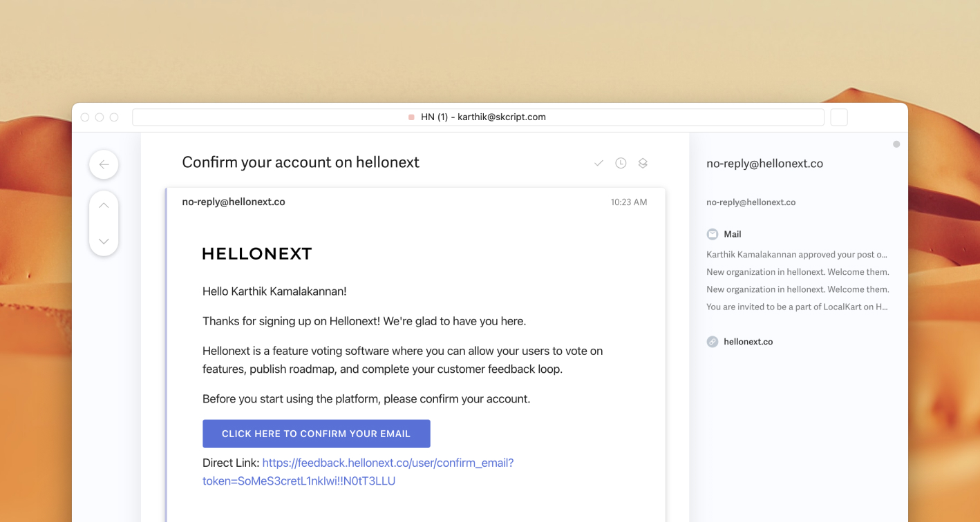
Task: Open 'Karthik Kamalakannan approved your post' mail
Action: 797,255
